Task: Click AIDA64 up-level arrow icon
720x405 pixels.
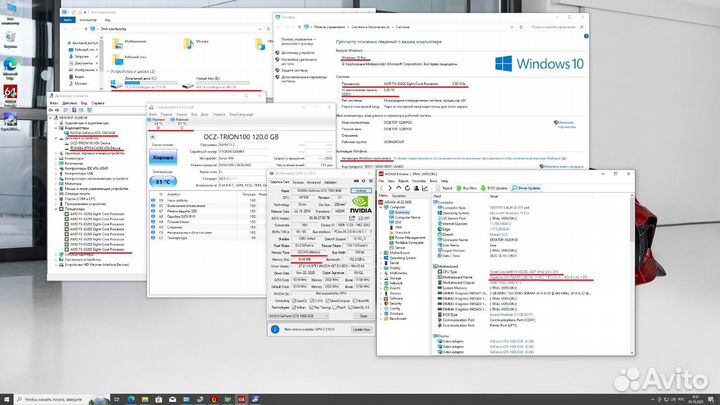Action: coord(399,188)
